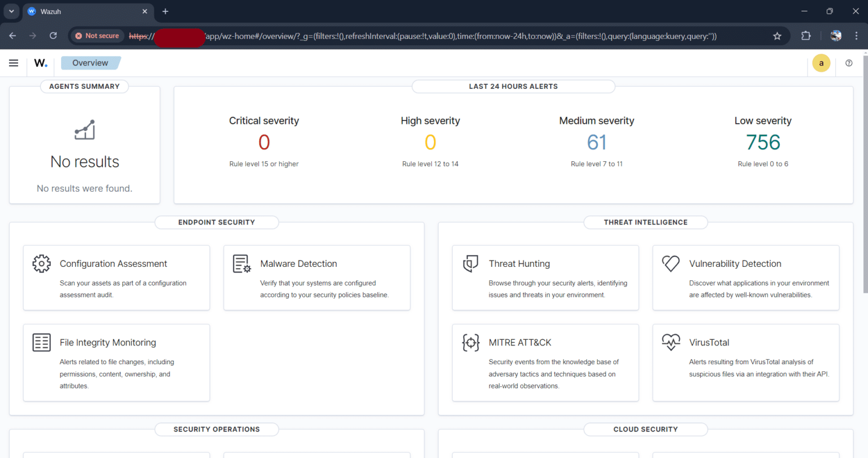Click the VirusTotal heartbeat icon
The width and height of the screenshot is (868, 458).
point(671,342)
